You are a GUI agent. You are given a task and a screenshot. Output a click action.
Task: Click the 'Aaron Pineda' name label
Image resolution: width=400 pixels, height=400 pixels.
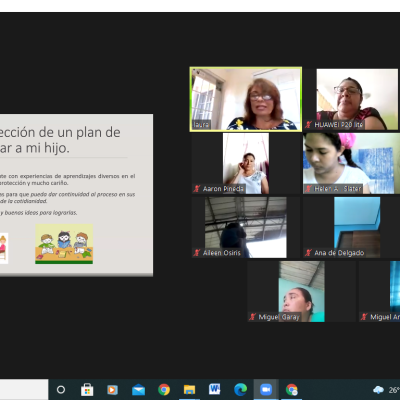[x=223, y=189]
